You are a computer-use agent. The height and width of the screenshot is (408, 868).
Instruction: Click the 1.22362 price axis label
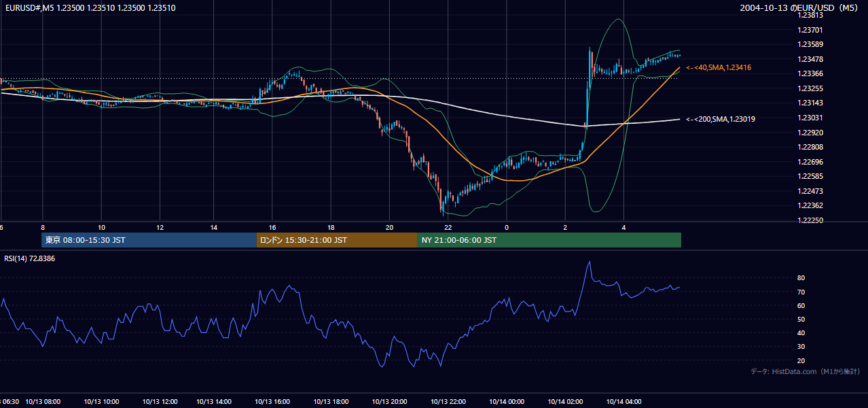coord(810,205)
